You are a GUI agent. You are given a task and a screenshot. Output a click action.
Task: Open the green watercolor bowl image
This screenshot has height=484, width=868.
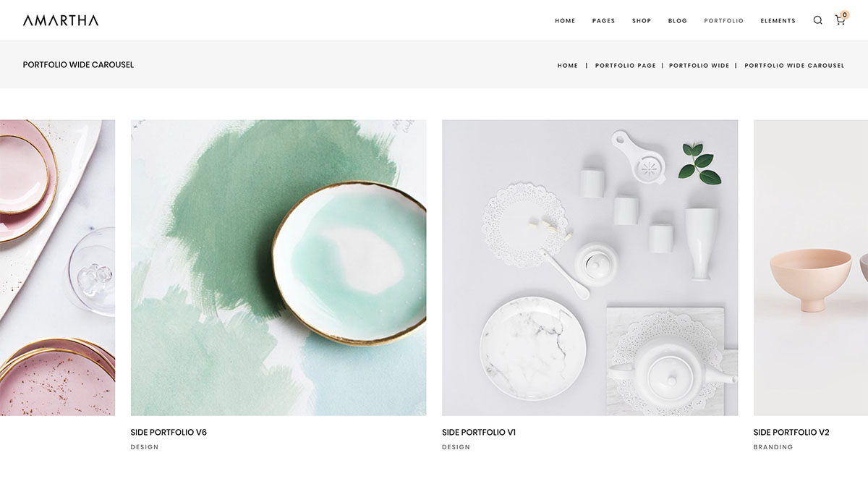pyautogui.click(x=278, y=268)
